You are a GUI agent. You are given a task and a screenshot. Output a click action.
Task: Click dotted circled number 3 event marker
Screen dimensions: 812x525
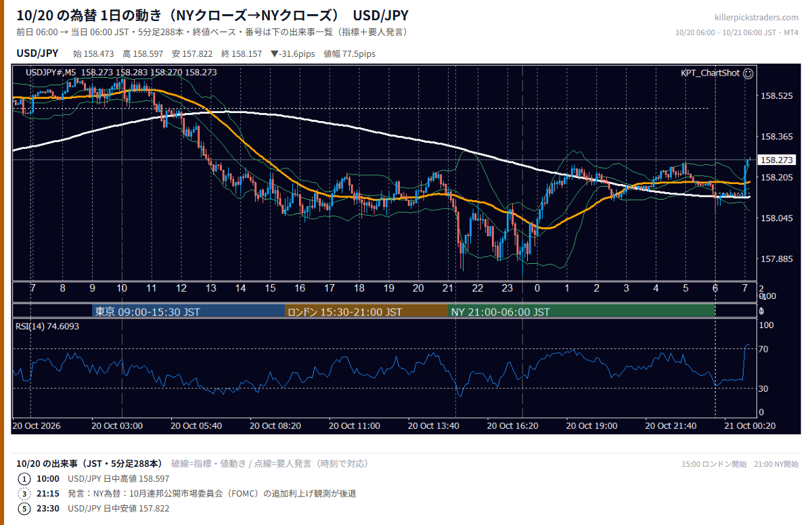point(24,494)
